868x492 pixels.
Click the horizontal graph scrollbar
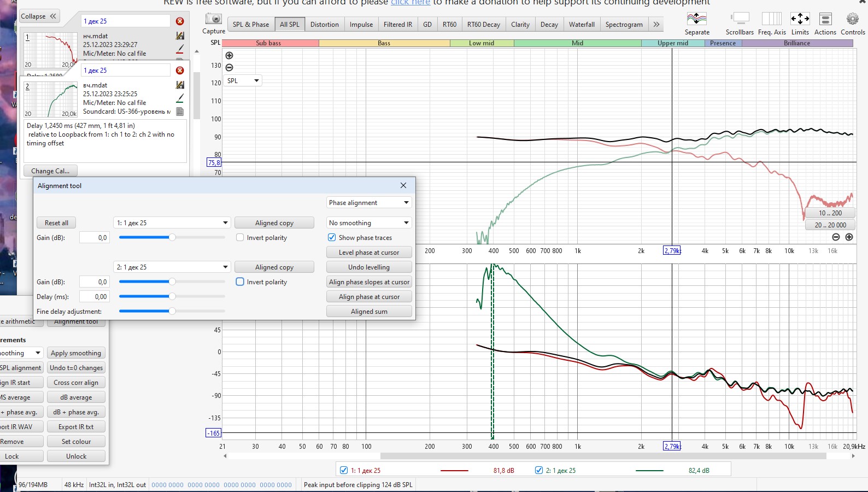603,456
